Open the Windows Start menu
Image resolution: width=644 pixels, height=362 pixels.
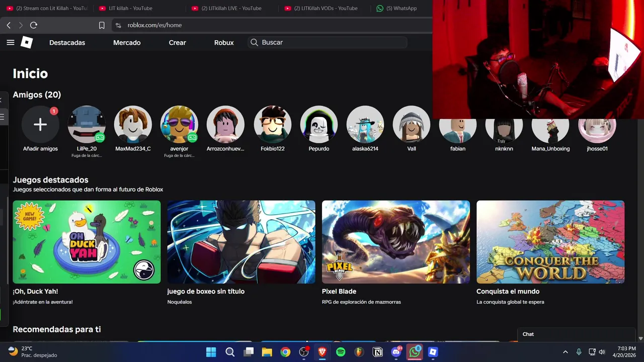pos(211,352)
